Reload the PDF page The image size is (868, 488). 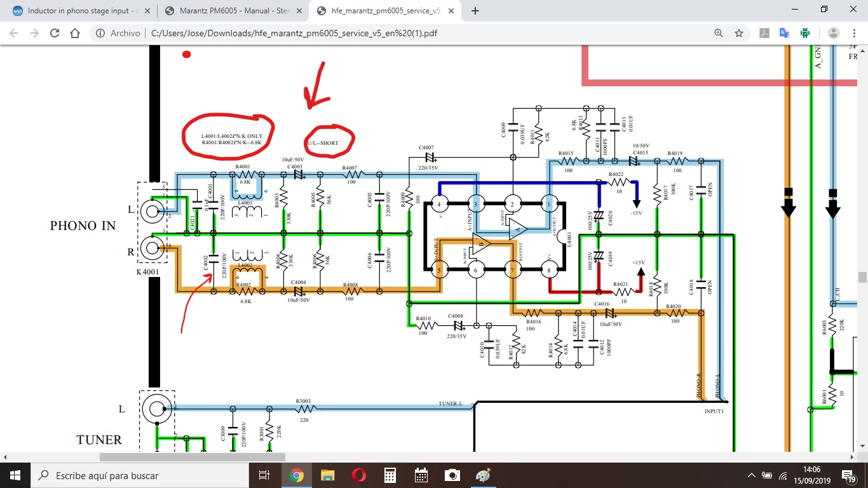point(55,33)
